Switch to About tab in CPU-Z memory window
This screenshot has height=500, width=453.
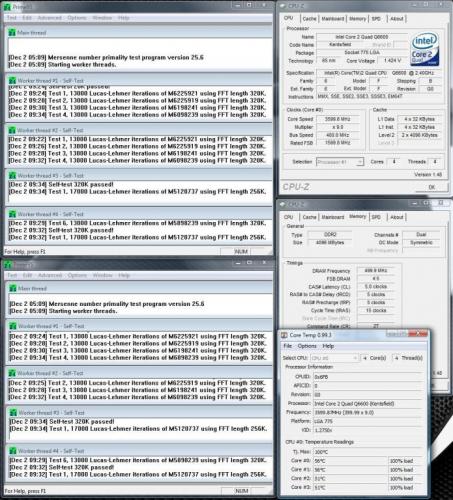[x=397, y=217]
